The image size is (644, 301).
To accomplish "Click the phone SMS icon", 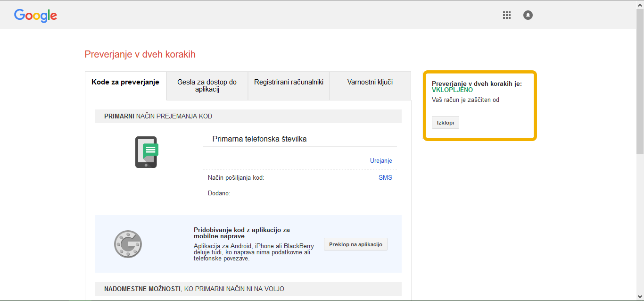I will pos(147,152).
